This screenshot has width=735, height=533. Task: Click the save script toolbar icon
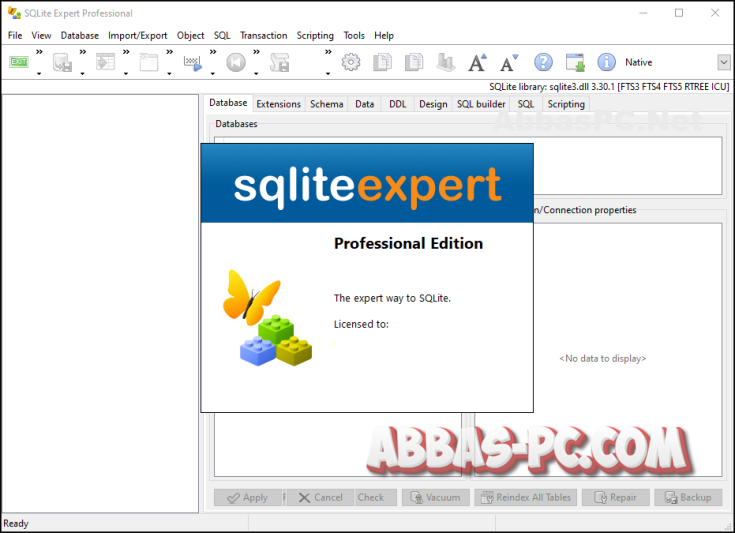click(279, 62)
